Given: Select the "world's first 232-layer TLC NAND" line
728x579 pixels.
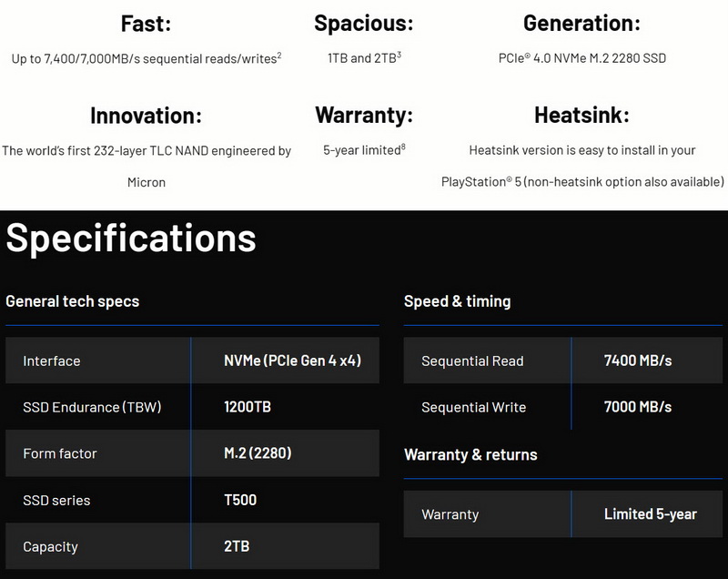Looking at the screenshot, I should coord(147,150).
